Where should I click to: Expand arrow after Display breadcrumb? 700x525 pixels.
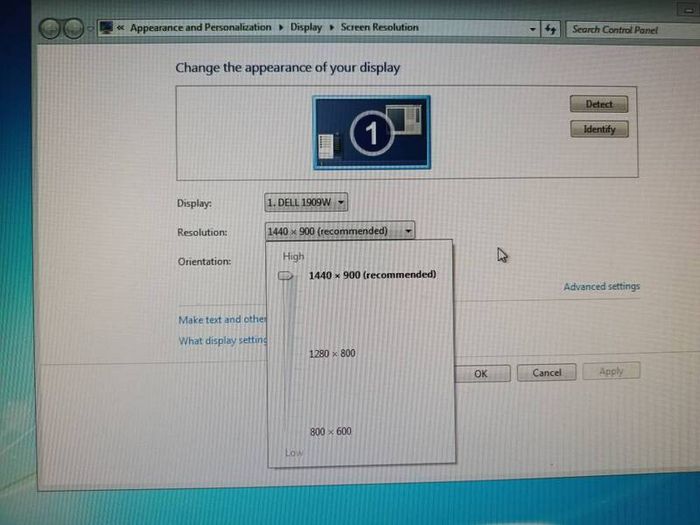tap(331, 28)
